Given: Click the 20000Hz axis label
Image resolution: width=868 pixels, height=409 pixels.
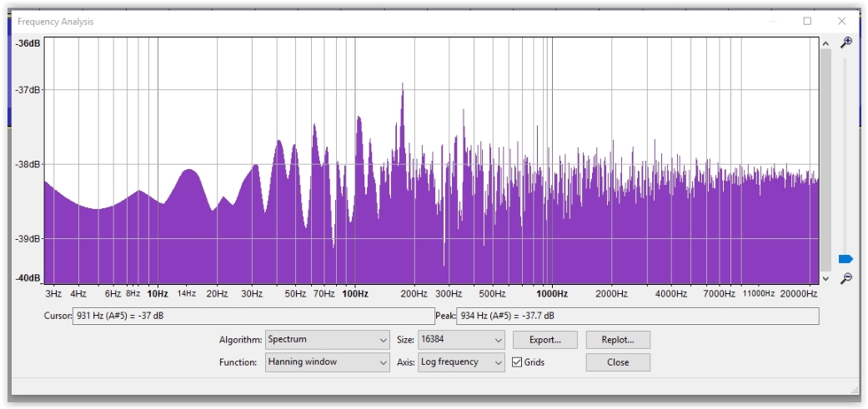Looking at the screenshot, I should (799, 294).
